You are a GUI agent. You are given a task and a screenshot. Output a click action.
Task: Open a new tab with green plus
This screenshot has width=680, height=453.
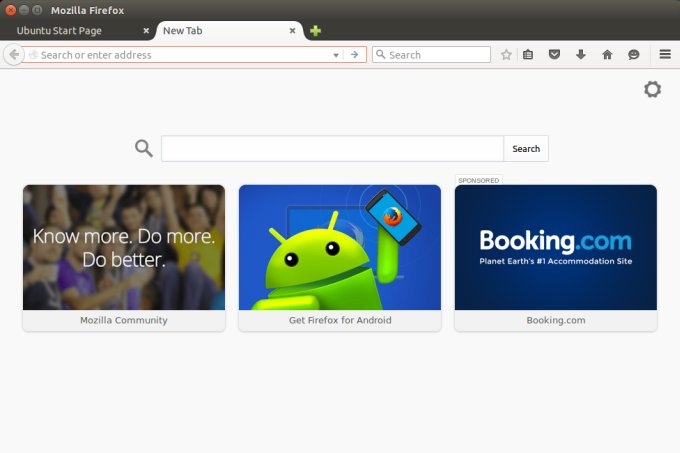(315, 31)
